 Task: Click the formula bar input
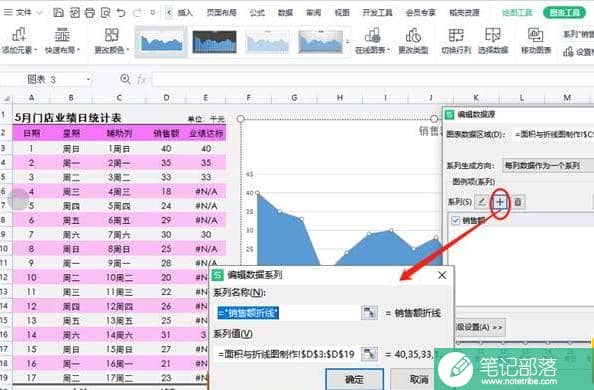click(373, 79)
